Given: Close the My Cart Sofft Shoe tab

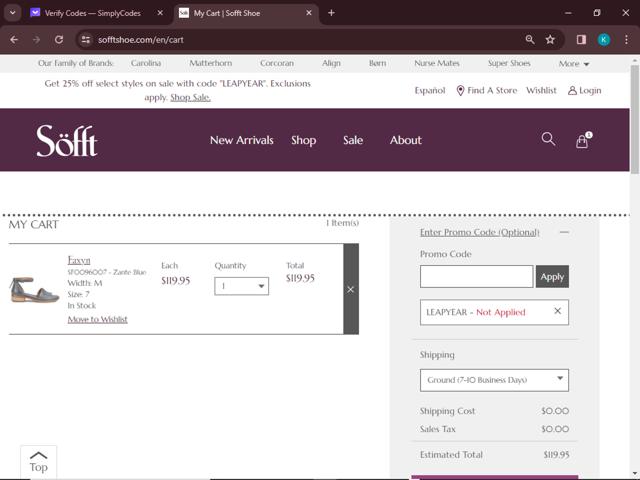Looking at the screenshot, I should coord(309,13).
